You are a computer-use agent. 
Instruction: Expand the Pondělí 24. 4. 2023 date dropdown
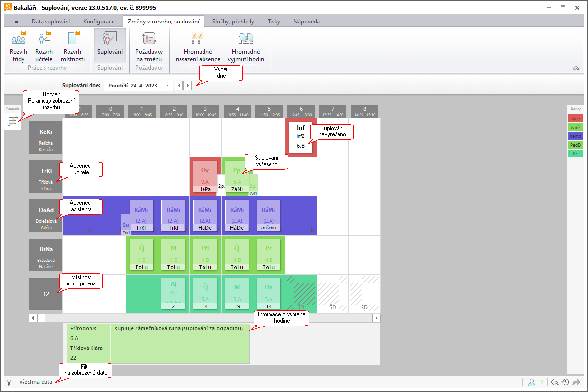168,85
